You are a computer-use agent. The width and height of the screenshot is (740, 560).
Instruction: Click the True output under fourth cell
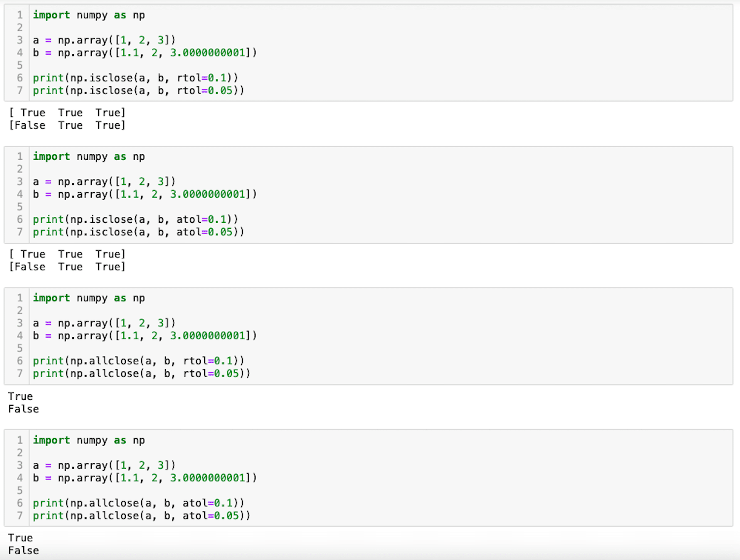[x=21, y=538]
